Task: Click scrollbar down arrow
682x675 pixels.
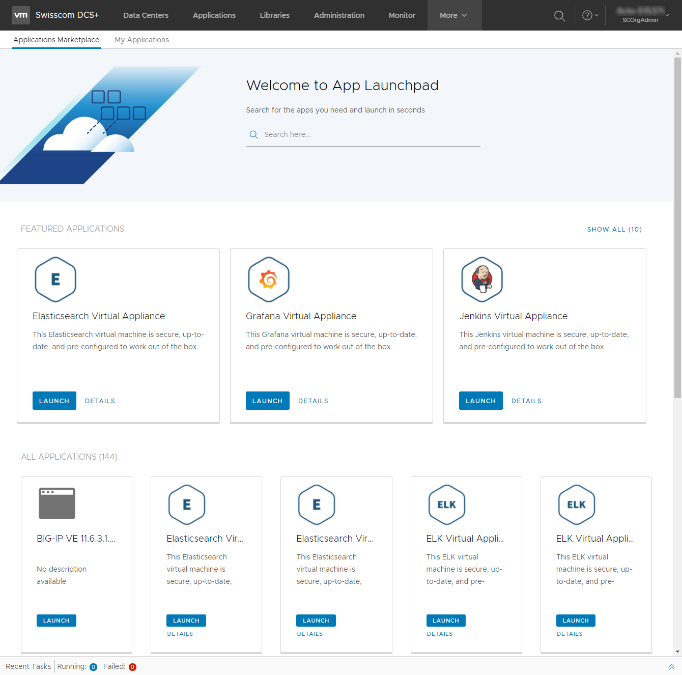Action: 677,652
